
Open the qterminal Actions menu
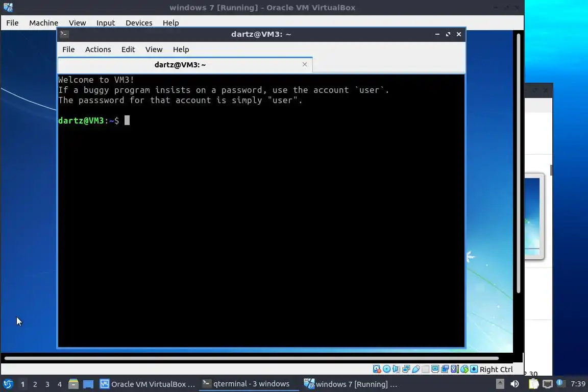click(x=98, y=50)
